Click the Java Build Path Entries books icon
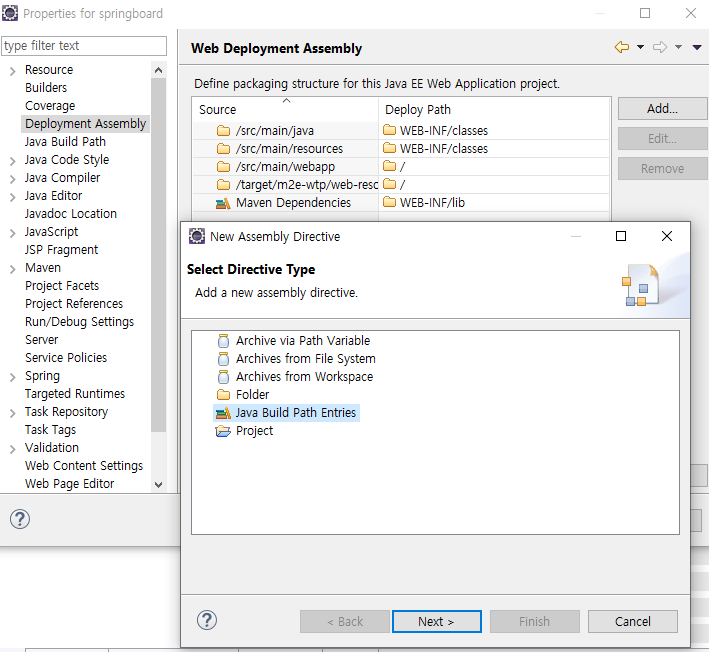Viewport: 709px width, 652px height. [x=223, y=413]
